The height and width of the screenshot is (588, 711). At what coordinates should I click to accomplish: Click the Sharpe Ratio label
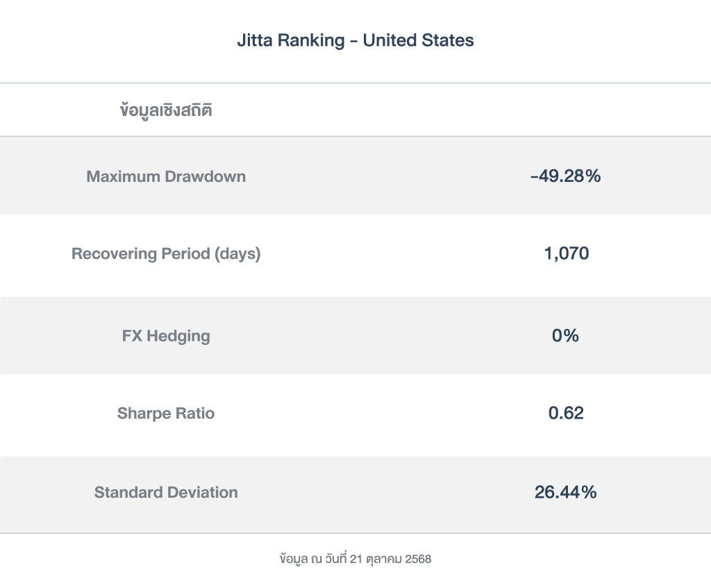[x=166, y=414]
